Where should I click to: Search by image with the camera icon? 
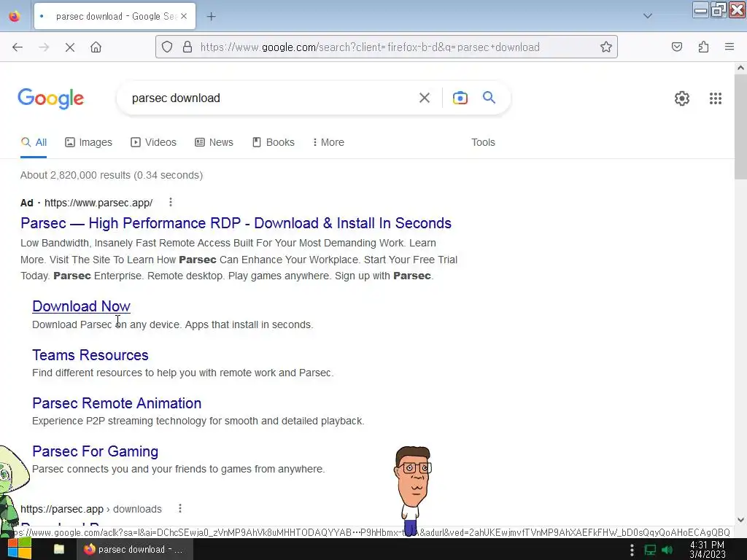460,98
